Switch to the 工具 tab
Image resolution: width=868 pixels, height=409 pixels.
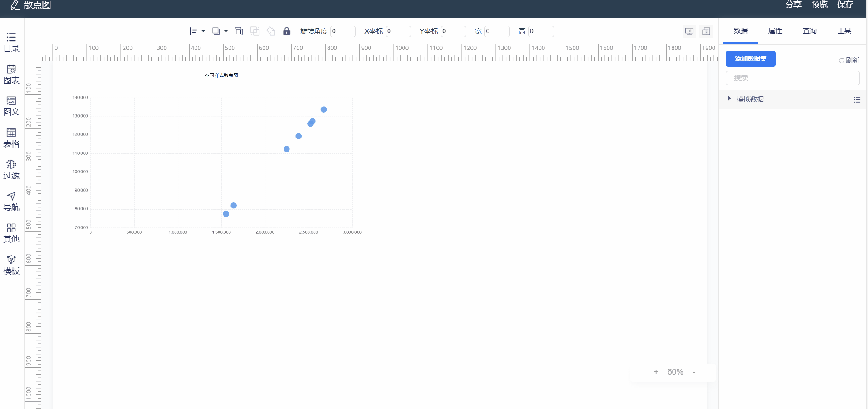(x=844, y=31)
